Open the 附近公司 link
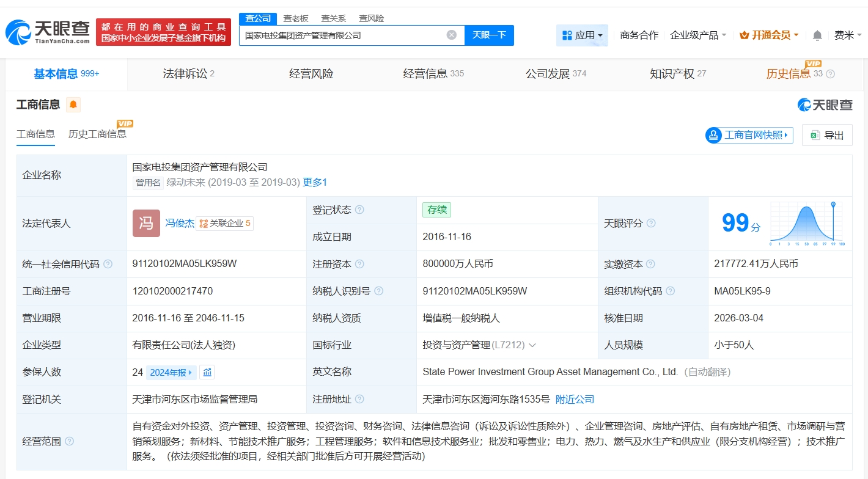This screenshot has height=479, width=868. (575, 400)
